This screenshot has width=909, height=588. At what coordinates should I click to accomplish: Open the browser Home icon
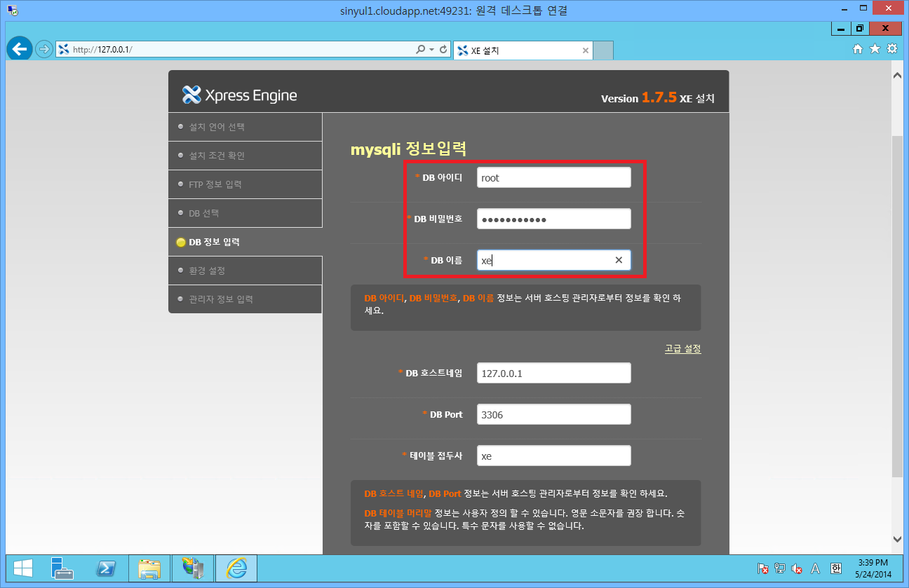tap(857, 49)
